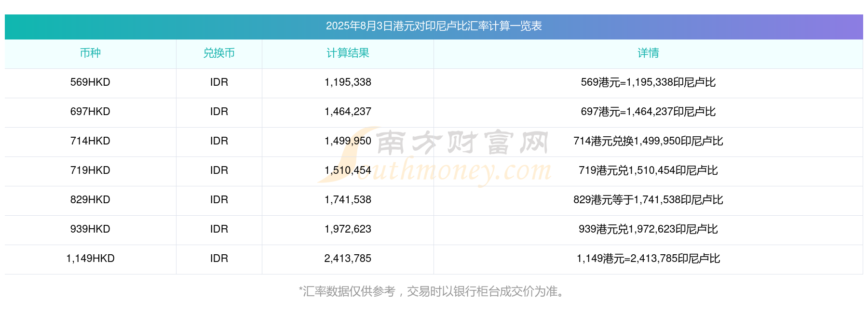Click the 569HKD cell

[x=90, y=82]
